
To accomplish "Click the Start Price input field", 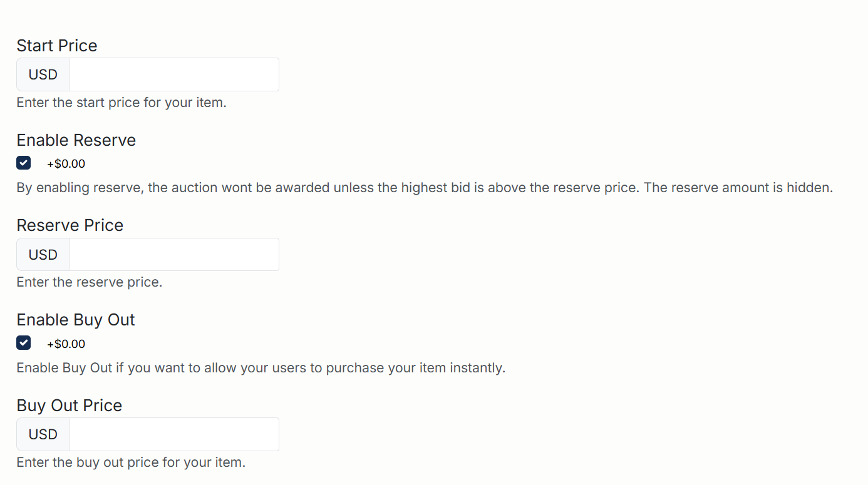I will [173, 74].
